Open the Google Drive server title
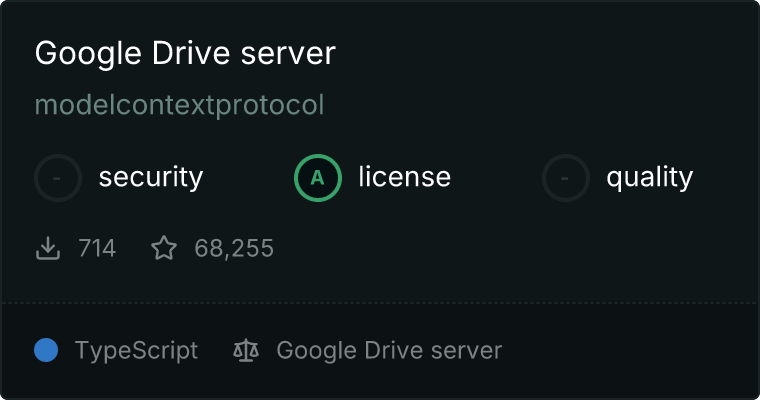760x400 pixels. [185, 53]
